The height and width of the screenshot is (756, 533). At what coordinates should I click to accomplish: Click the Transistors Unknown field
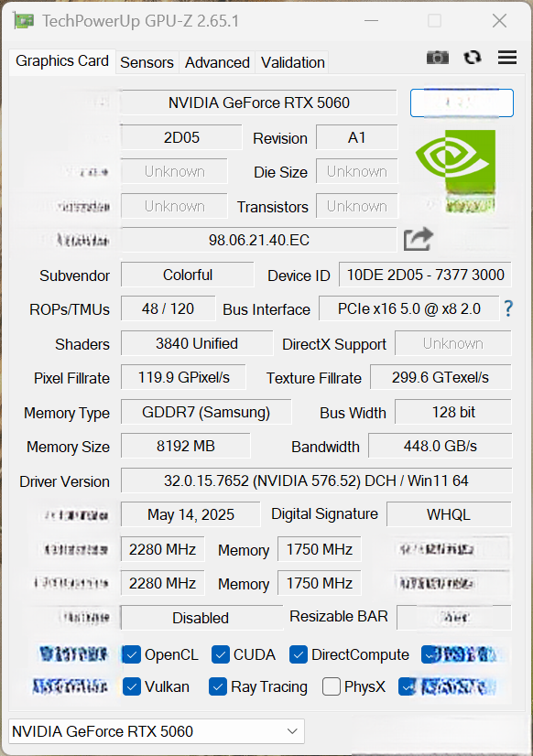[357, 206]
